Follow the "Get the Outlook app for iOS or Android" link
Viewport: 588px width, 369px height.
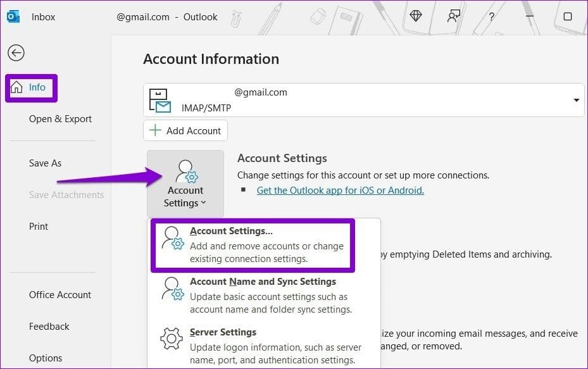(340, 190)
